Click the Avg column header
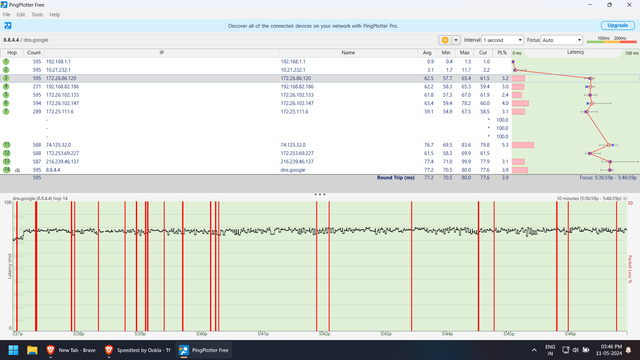Viewport: 640px width, 360px height. [427, 53]
